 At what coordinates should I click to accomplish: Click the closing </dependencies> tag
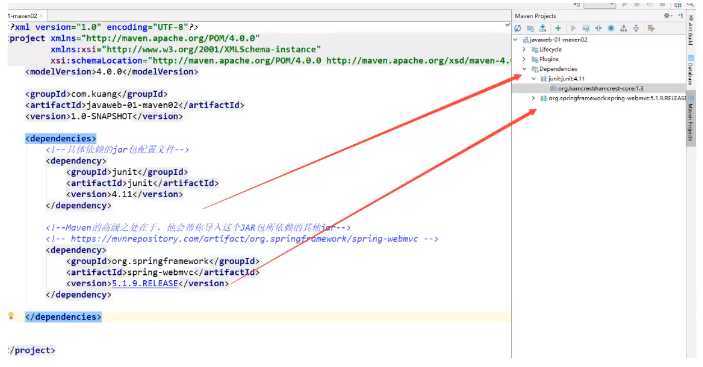(63, 317)
